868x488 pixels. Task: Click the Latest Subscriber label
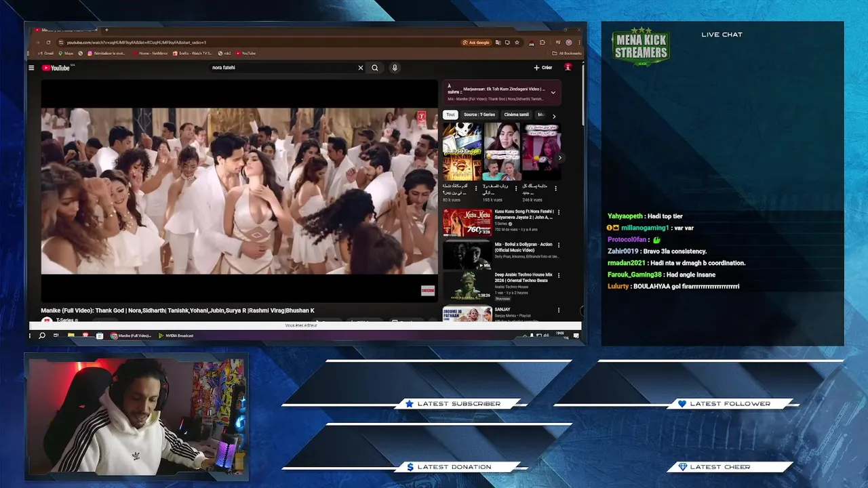click(458, 404)
